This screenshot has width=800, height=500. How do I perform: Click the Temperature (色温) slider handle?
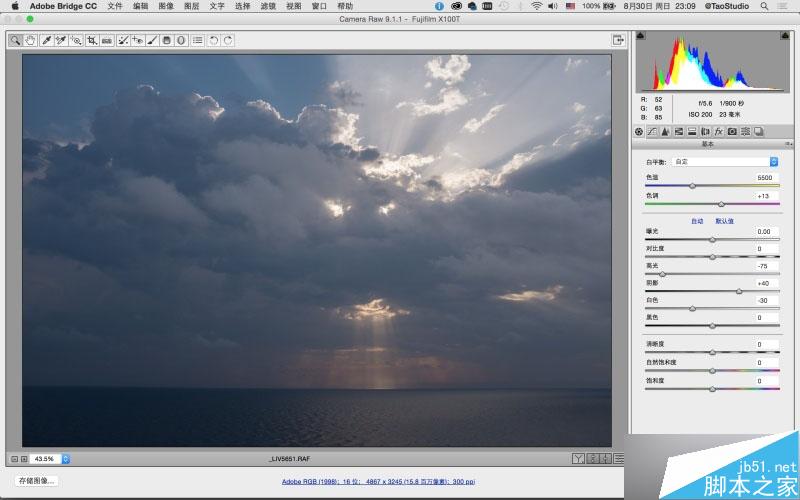pos(692,186)
